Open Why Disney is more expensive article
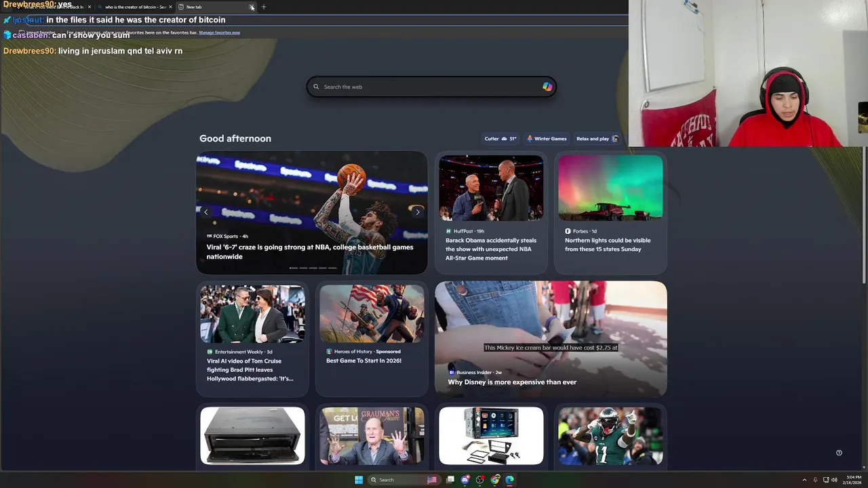 (x=512, y=382)
